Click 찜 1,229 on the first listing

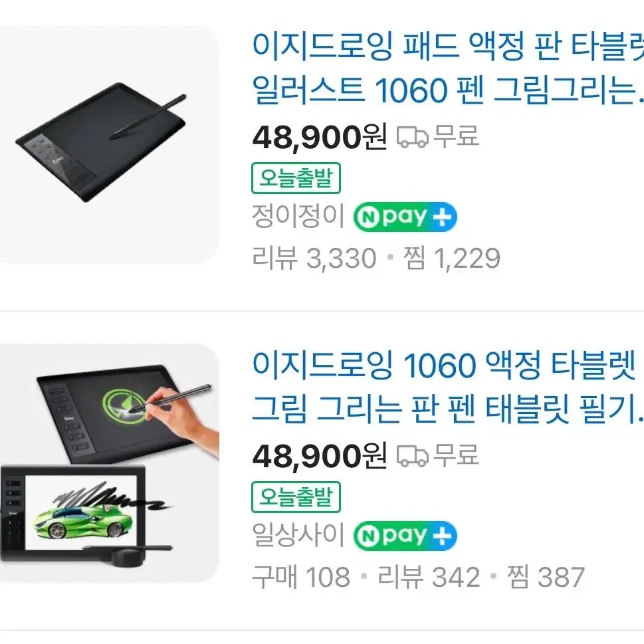452,259
